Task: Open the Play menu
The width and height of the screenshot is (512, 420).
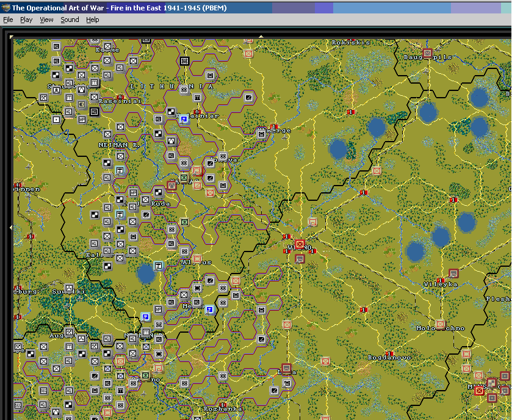Action: [x=26, y=20]
